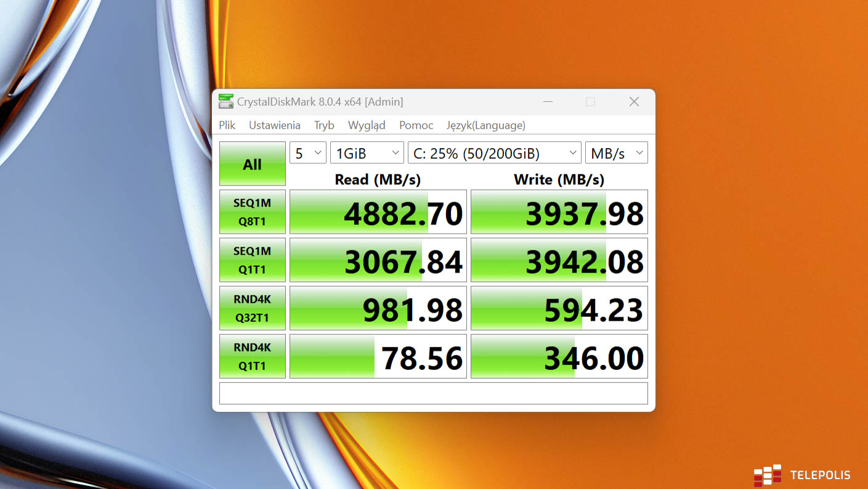Run the RND4K Q1T1 benchmark
This screenshot has height=489, width=868.
[x=253, y=356]
